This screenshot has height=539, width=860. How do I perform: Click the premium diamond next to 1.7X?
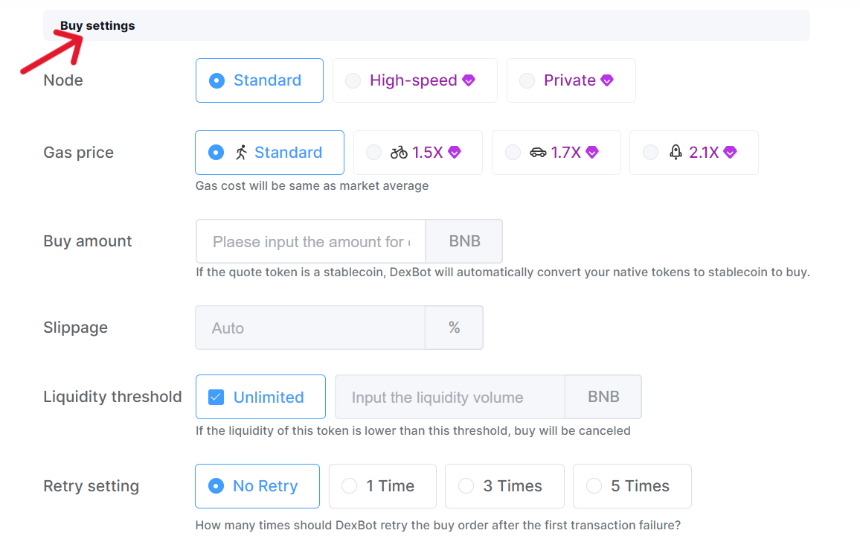pos(592,152)
